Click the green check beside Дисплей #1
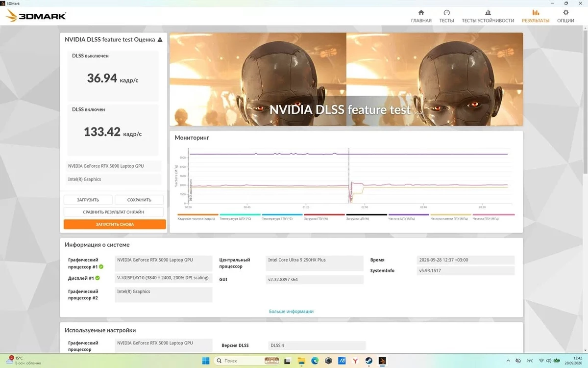 click(x=98, y=278)
